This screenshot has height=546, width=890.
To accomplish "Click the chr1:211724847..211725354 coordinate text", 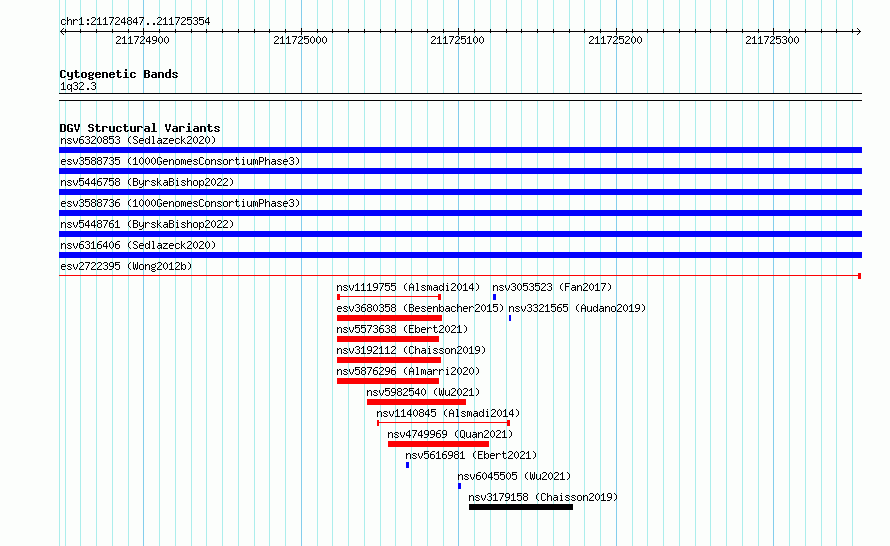I will pos(135,21).
